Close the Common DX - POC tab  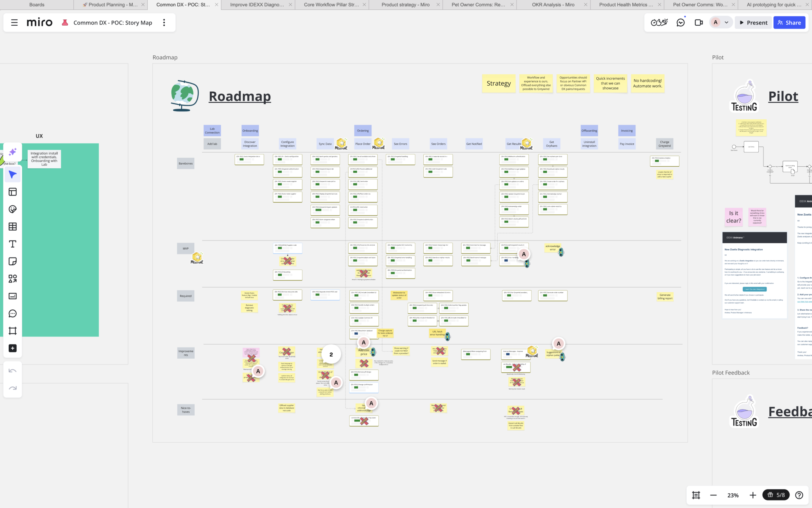pos(216,5)
